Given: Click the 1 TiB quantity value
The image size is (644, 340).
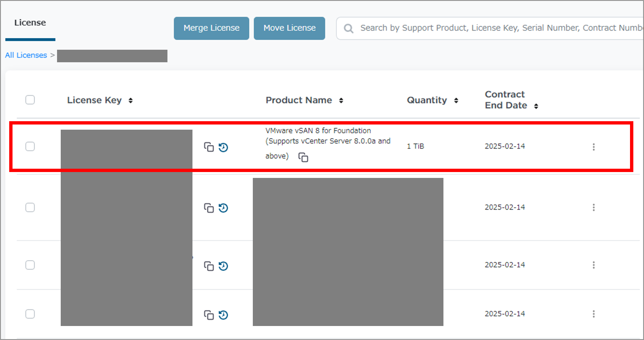Looking at the screenshot, I should point(415,146).
